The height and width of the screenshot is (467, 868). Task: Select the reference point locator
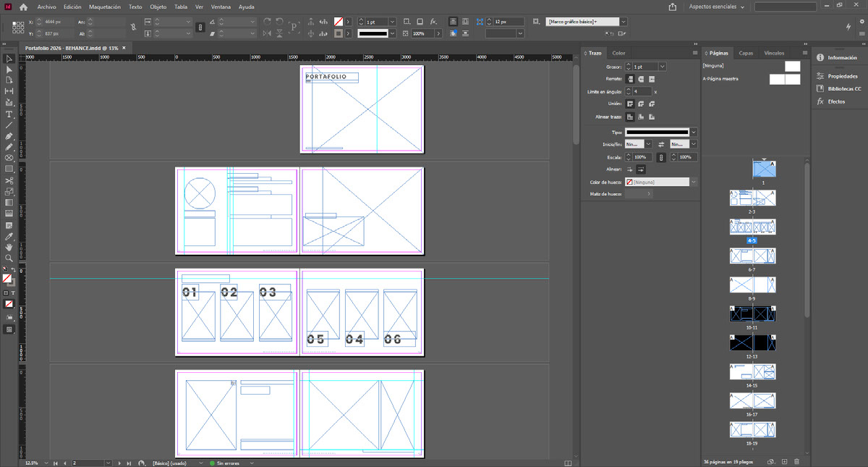(17, 28)
